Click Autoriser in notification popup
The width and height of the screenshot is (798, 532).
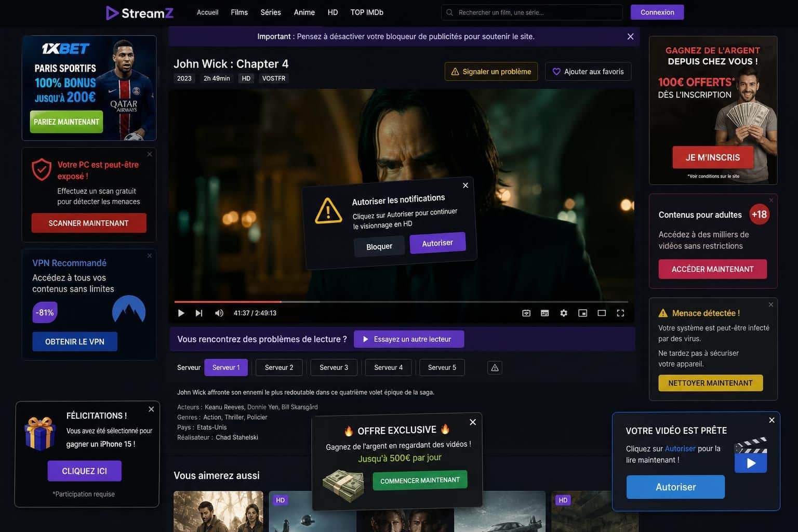[x=437, y=243]
